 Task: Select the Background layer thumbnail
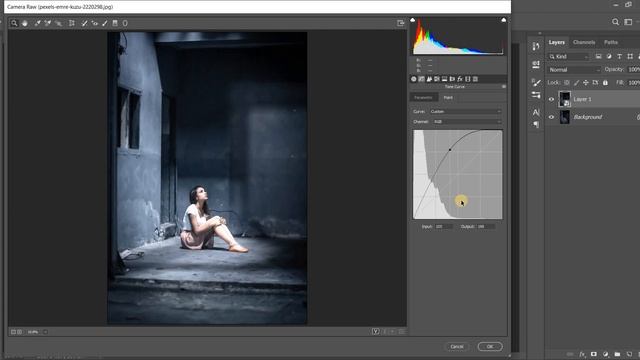(x=564, y=117)
